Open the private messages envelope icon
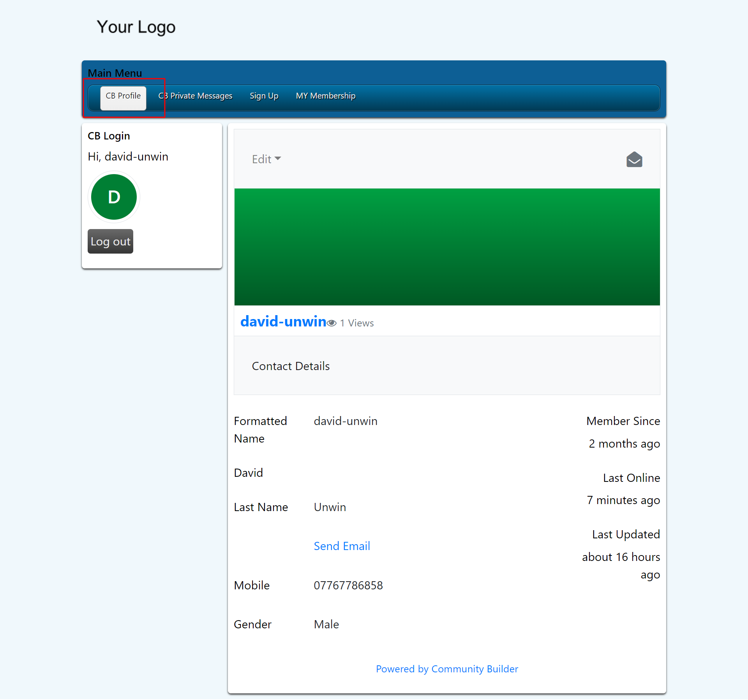748x700 pixels. [634, 159]
